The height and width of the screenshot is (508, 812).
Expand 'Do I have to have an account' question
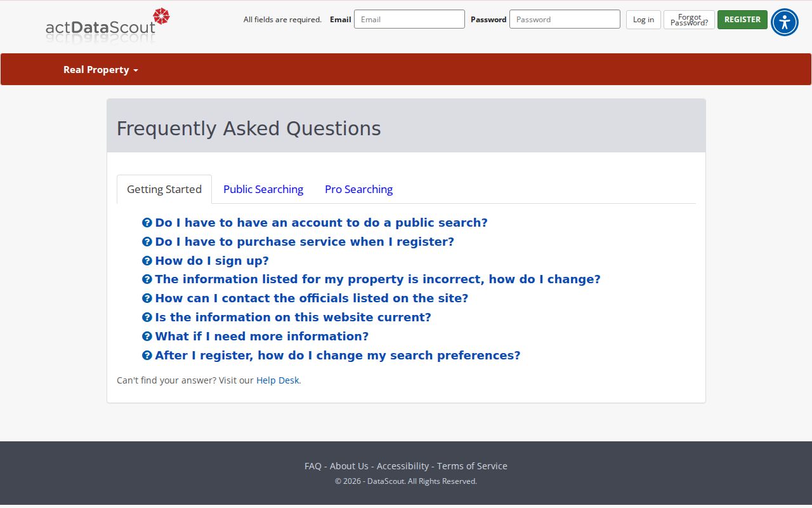321,223
